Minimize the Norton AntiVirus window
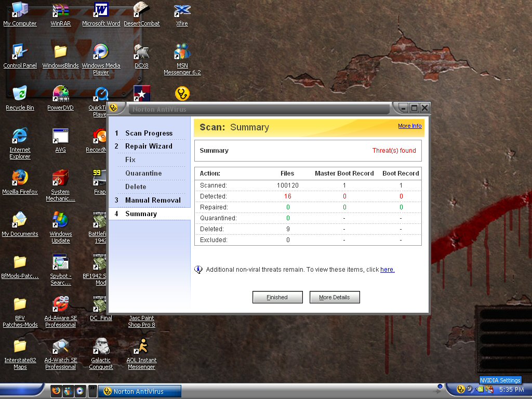Viewport: 532px width, 399px height. (x=403, y=108)
